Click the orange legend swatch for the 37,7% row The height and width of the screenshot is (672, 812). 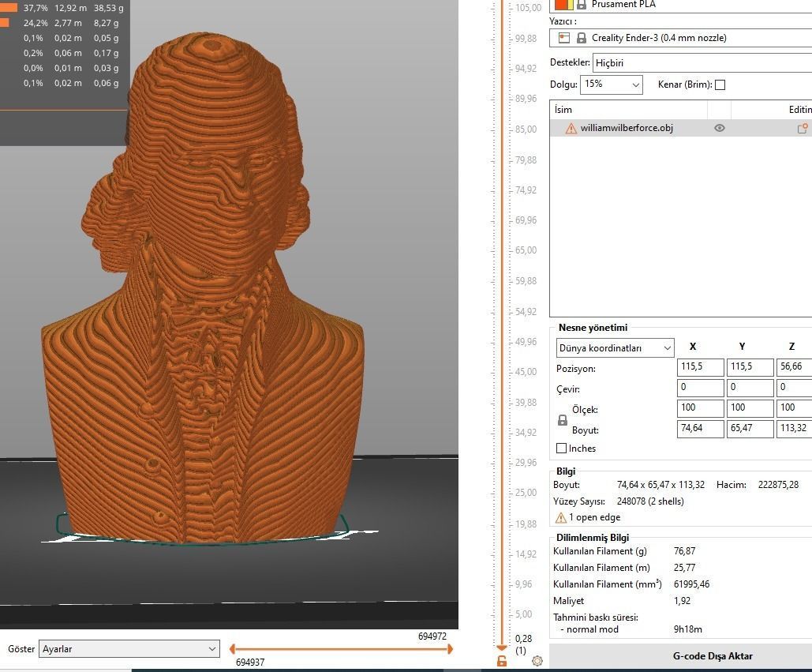(9, 8)
